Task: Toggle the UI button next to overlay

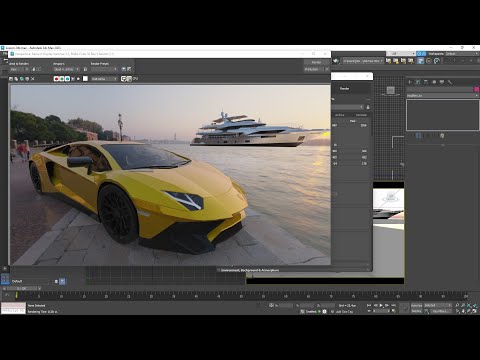Action: [x=129, y=79]
